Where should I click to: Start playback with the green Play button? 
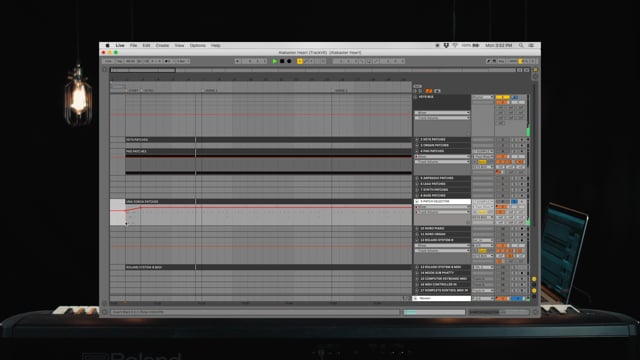tap(275, 61)
